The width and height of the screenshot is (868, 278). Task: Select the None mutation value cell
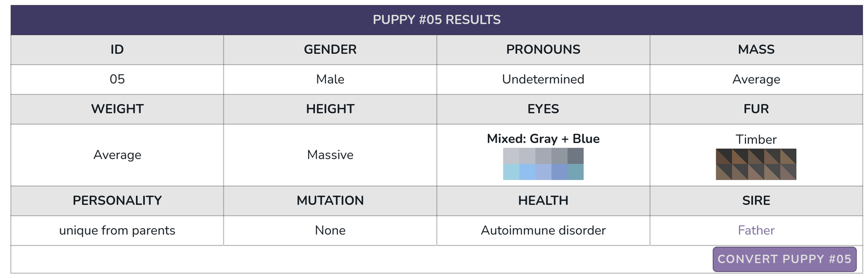(330, 230)
